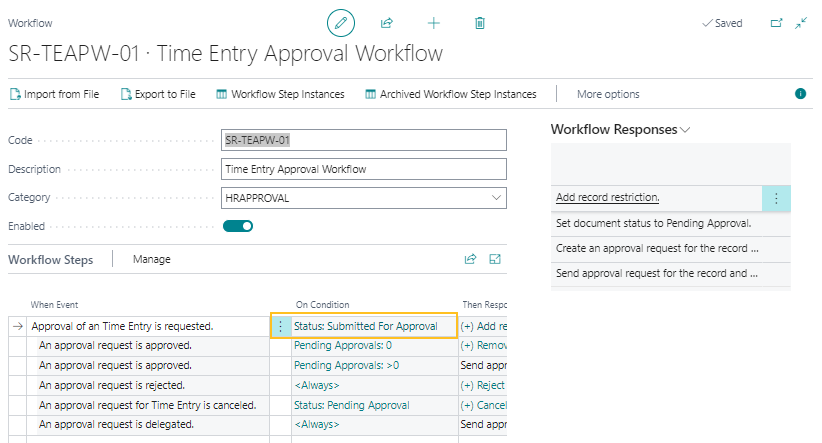Click the plus icon to add new workflow

point(433,23)
